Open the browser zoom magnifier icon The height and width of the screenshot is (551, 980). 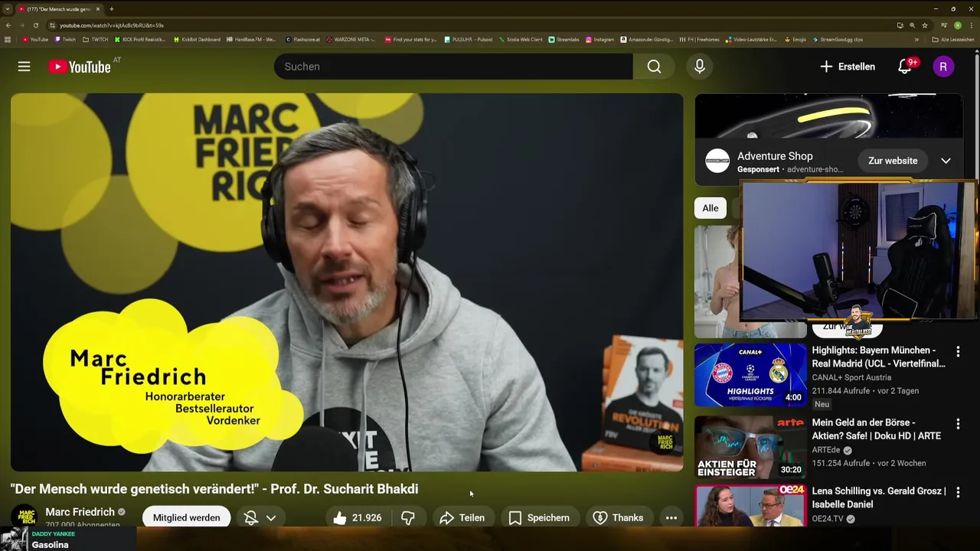point(912,25)
